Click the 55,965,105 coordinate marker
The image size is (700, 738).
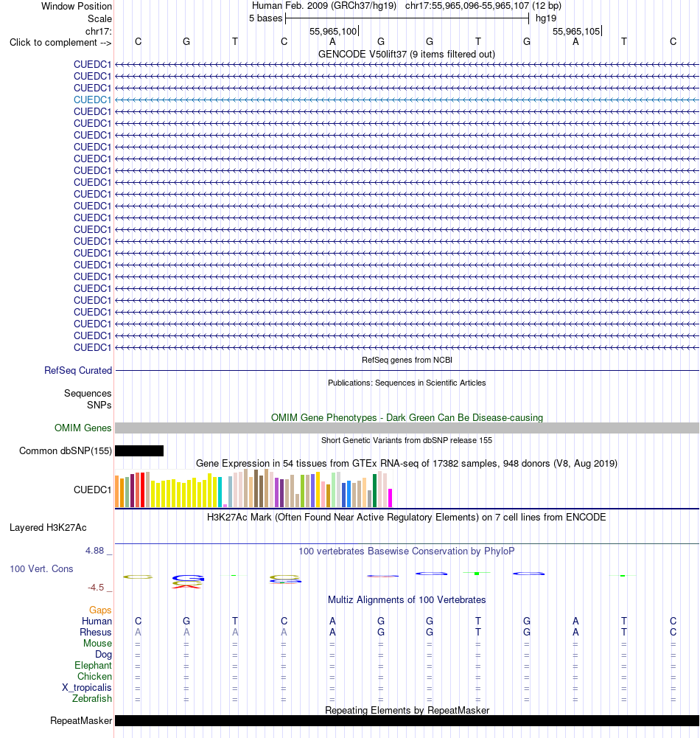[x=576, y=32]
